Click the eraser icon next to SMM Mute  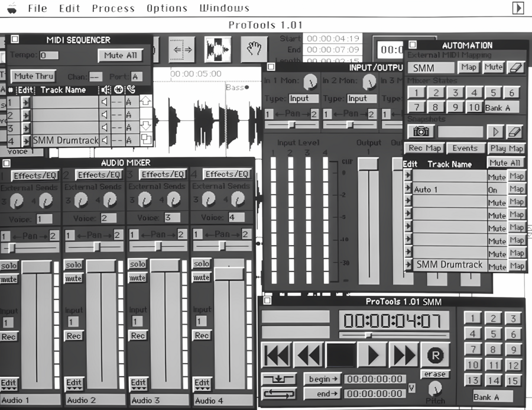coord(515,67)
